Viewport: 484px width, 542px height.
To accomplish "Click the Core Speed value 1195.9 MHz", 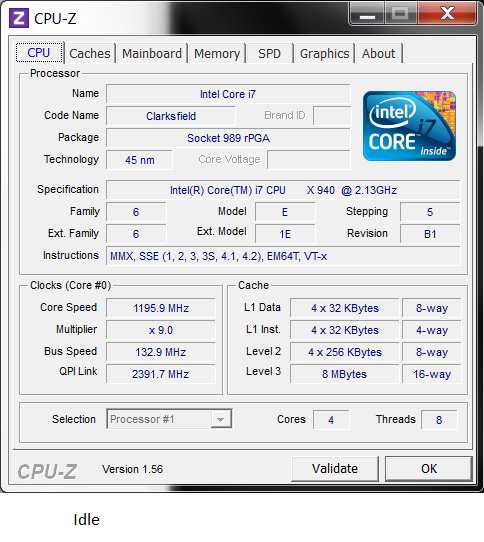I will tap(161, 308).
